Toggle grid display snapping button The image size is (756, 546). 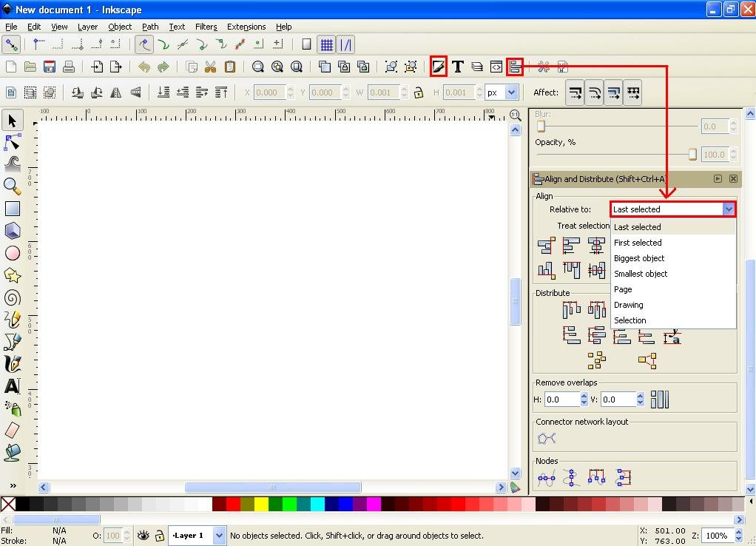pos(326,45)
